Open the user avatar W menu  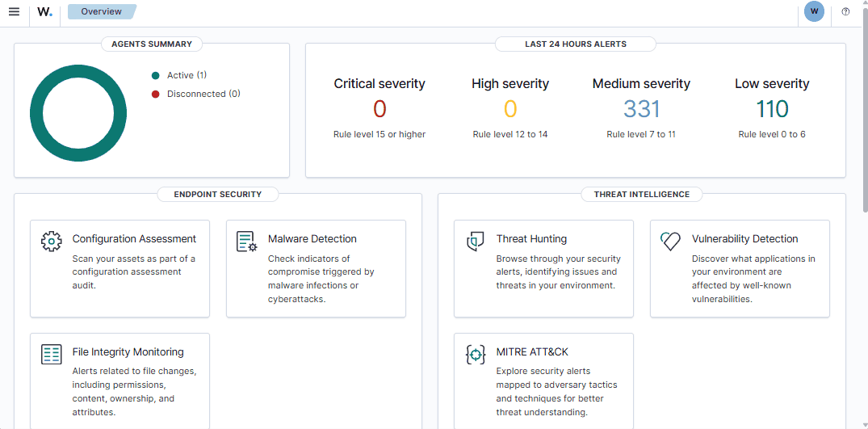[814, 11]
